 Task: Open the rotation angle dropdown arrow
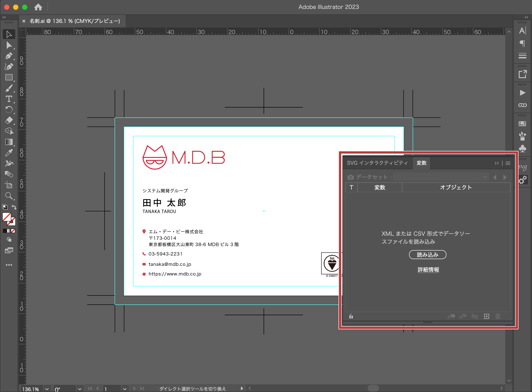[80, 389]
